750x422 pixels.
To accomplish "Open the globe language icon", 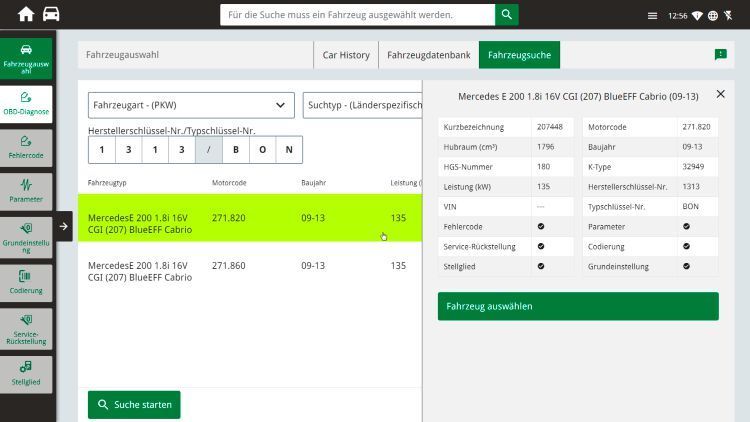I will click(713, 16).
